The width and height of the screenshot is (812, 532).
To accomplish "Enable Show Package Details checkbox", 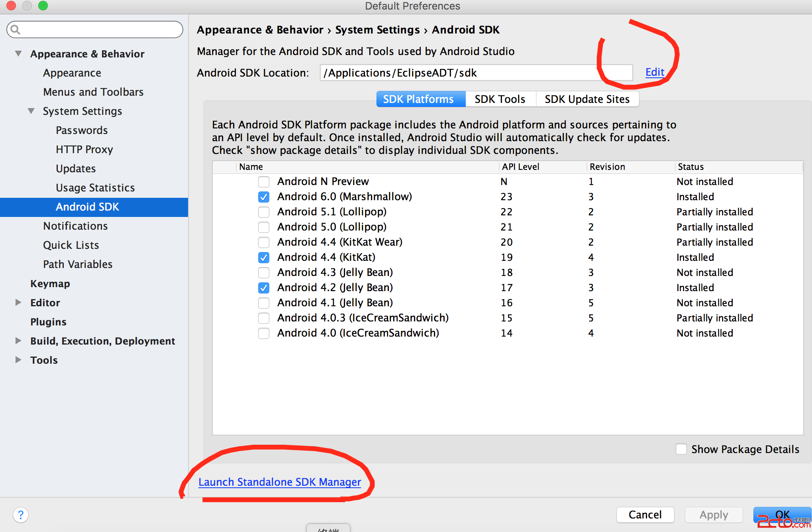I will (681, 449).
